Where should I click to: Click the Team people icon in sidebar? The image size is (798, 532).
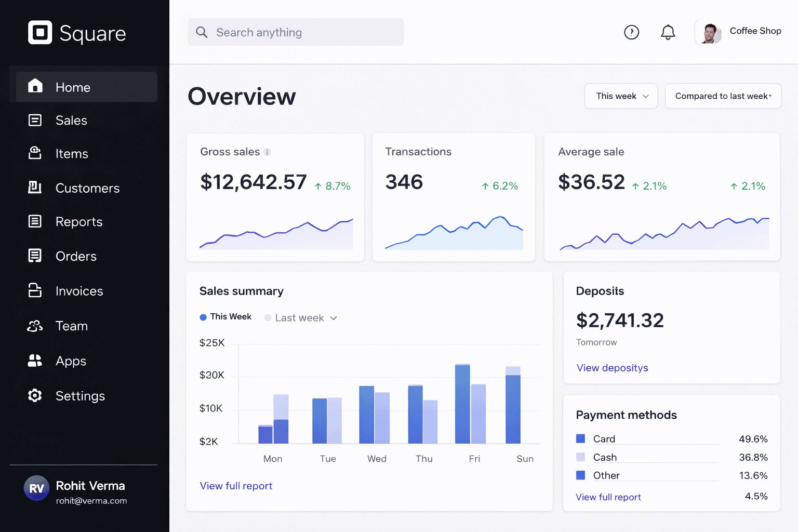click(x=35, y=326)
